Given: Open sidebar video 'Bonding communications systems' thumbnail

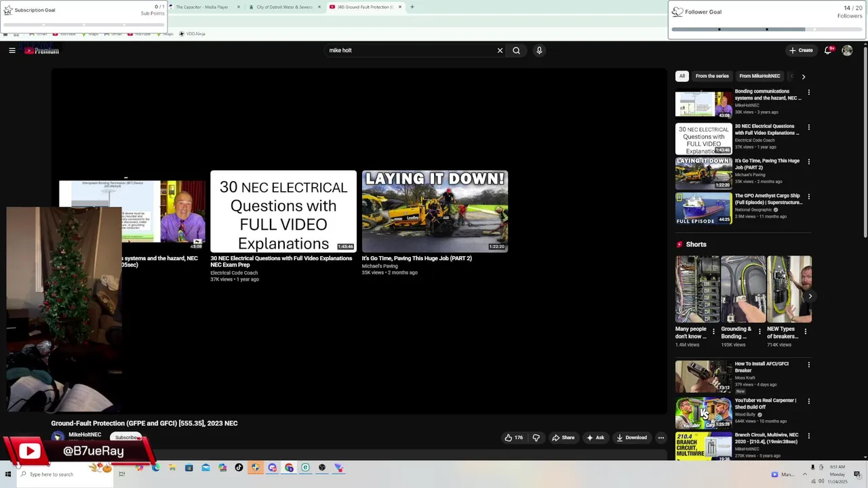Looking at the screenshot, I should click(703, 104).
